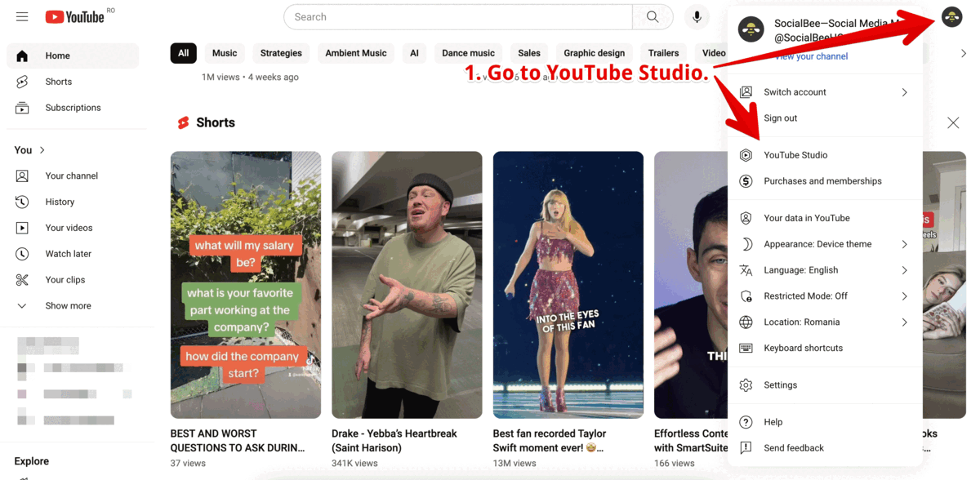Choose Sign out from the account menu
The width and height of the screenshot is (980, 480).
[x=780, y=118]
